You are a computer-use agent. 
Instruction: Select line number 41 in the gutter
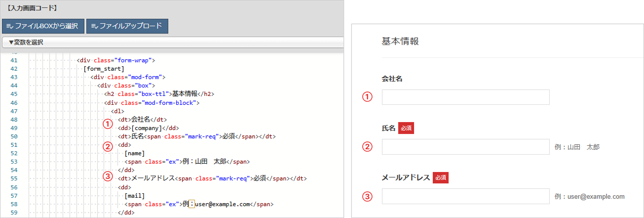coord(14,60)
